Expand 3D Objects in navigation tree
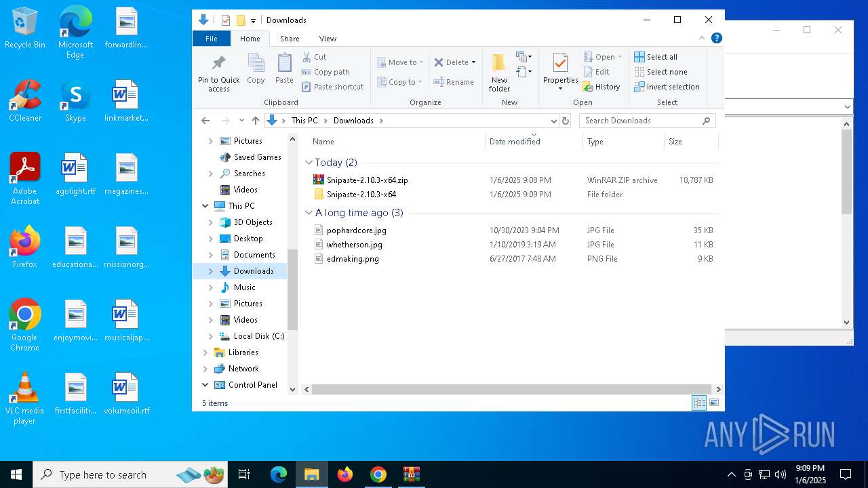Viewport: 868px width, 488px height. 210,222
